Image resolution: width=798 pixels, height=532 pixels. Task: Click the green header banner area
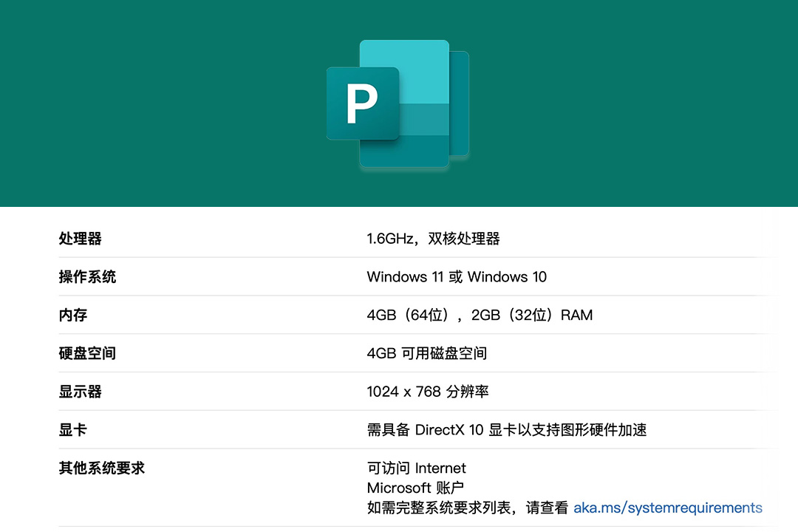[x=148, y=103]
